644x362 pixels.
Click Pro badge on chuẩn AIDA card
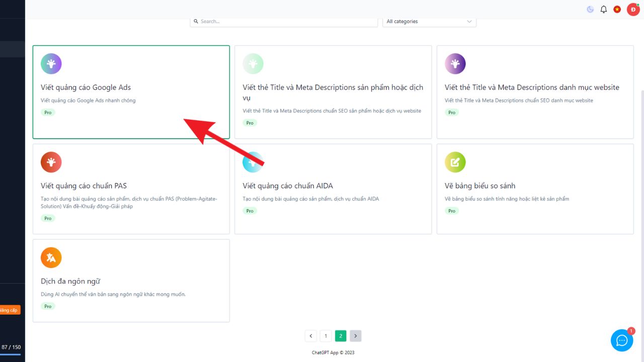coord(250,211)
